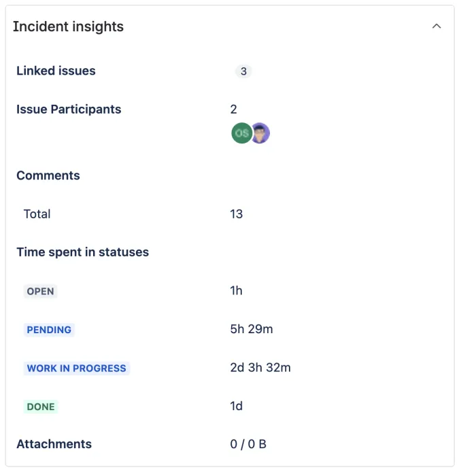Click the Linked issues label
Screen dimensions: 463x476
56,71
